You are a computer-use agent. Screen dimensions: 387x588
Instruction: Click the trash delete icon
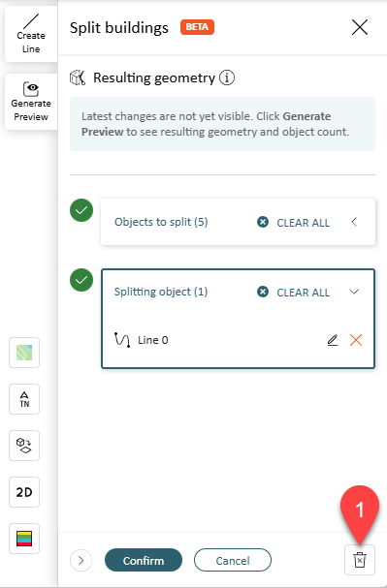[x=360, y=560]
